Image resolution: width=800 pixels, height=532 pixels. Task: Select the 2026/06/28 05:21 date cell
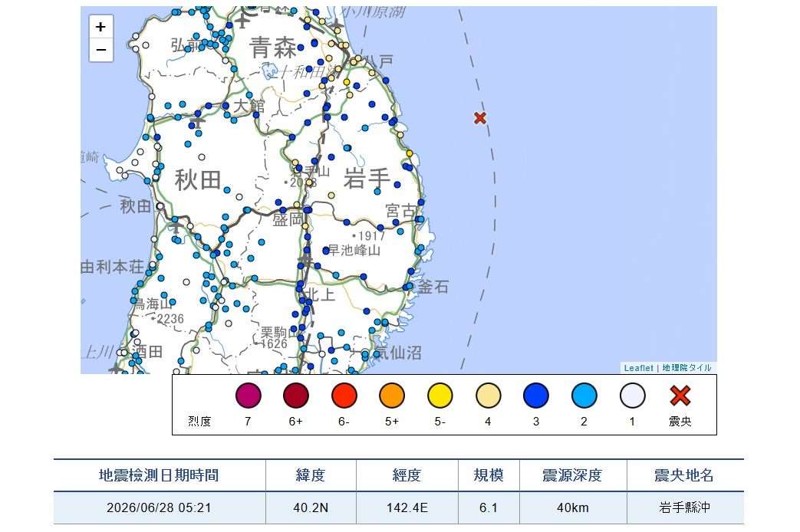click(159, 508)
